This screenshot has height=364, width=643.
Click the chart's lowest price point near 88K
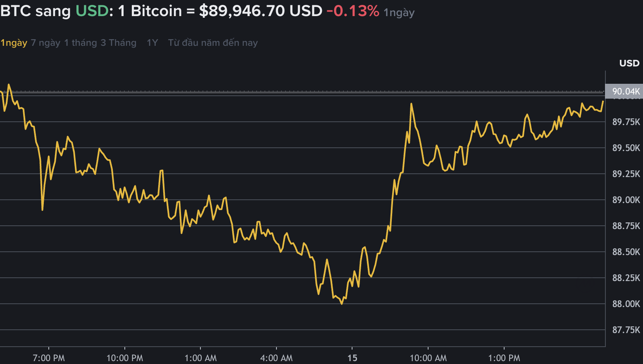(x=341, y=304)
